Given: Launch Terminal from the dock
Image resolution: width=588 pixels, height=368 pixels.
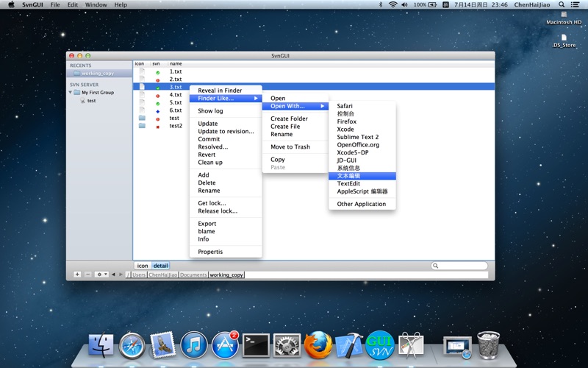Looking at the screenshot, I should (256, 344).
